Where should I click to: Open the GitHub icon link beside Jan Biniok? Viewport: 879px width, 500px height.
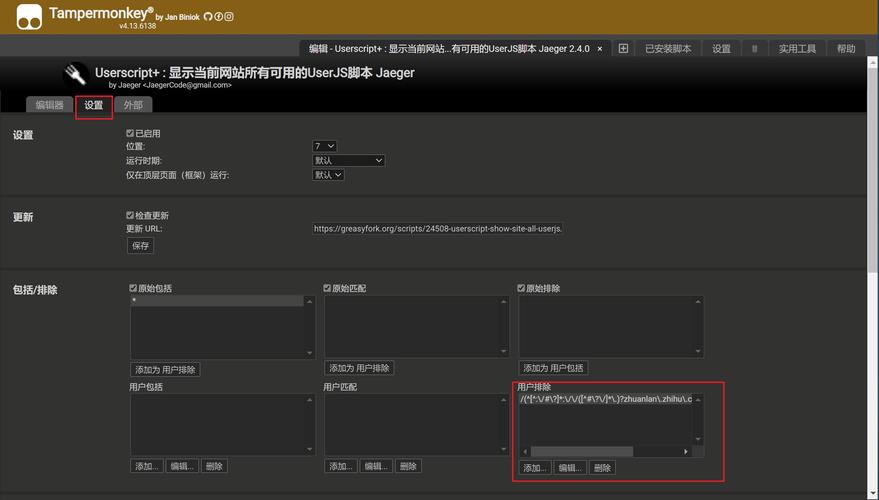(x=208, y=17)
